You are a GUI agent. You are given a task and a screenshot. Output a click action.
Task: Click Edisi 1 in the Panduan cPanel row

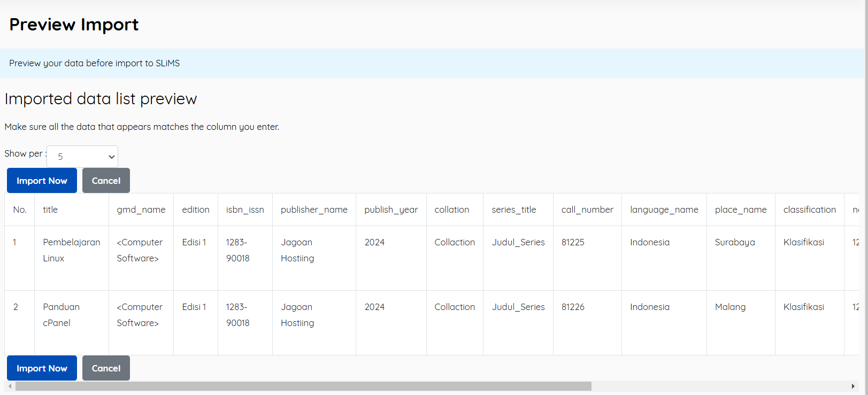click(194, 307)
